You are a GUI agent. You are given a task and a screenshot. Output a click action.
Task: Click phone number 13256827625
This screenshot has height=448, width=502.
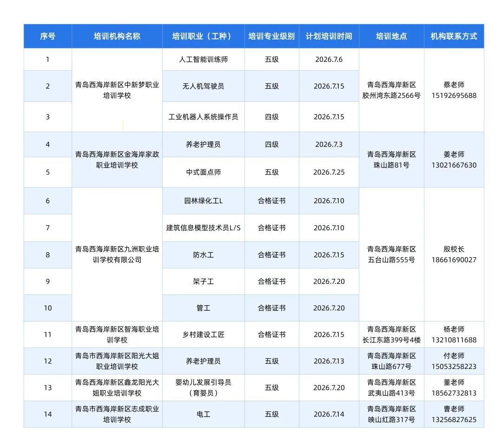454,420
